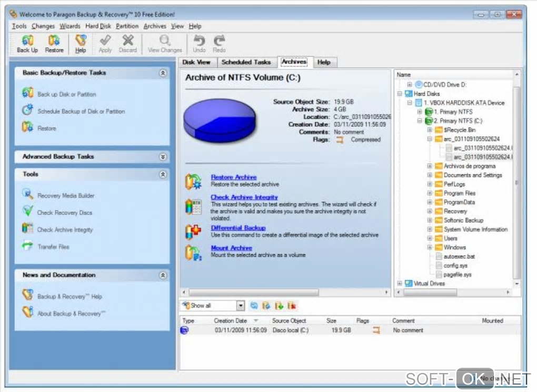
Task: Select the Softonic Backup folder in tree
Action: 463,220
